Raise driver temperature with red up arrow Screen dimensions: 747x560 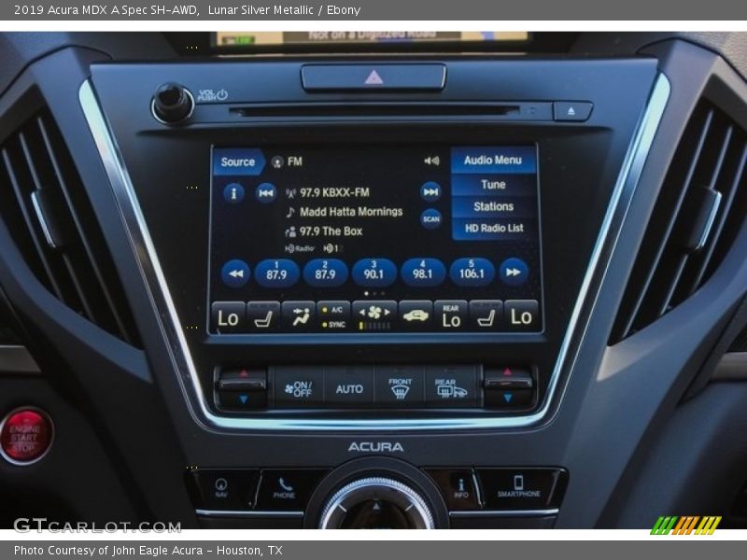tap(243, 374)
